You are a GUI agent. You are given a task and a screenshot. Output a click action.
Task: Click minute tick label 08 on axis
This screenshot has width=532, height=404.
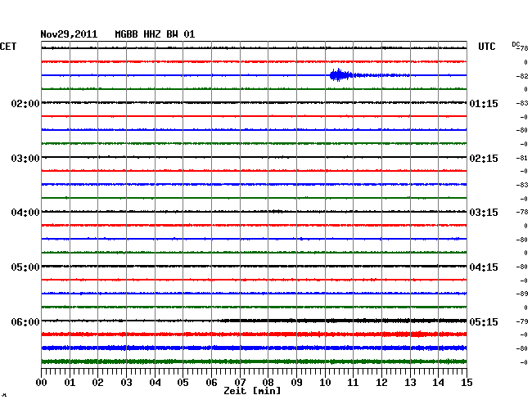(268, 382)
